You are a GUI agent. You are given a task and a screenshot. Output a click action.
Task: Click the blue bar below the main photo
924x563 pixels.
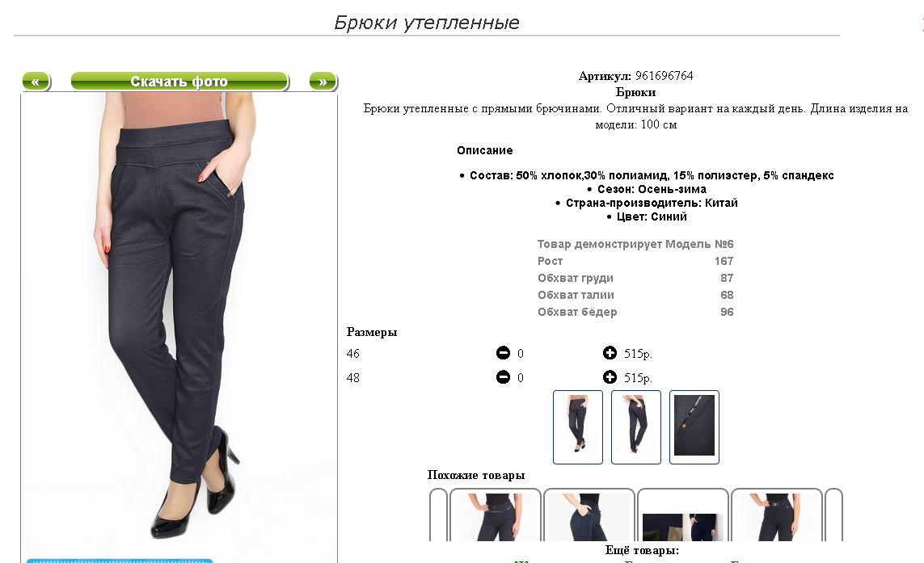[120, 560]
